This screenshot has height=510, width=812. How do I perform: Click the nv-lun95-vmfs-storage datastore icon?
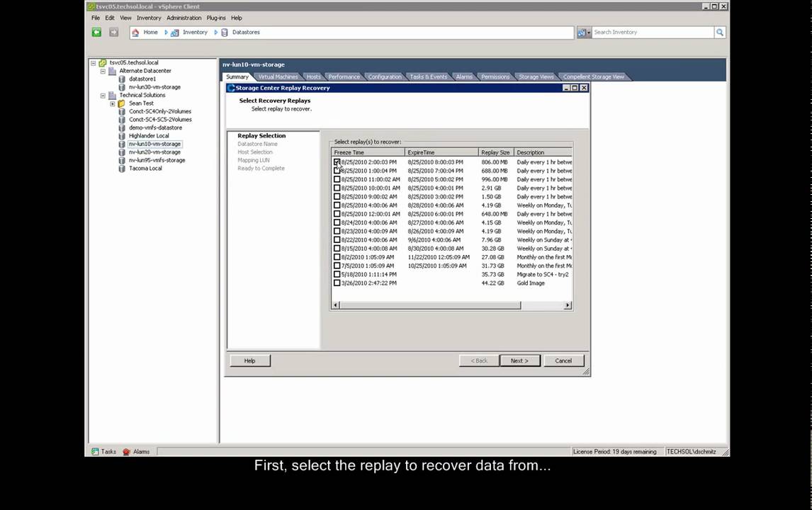point(122,161)
